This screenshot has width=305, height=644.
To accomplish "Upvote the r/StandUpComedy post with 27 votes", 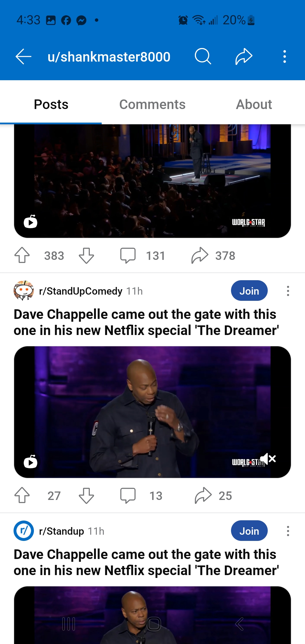I will [22, 495].
